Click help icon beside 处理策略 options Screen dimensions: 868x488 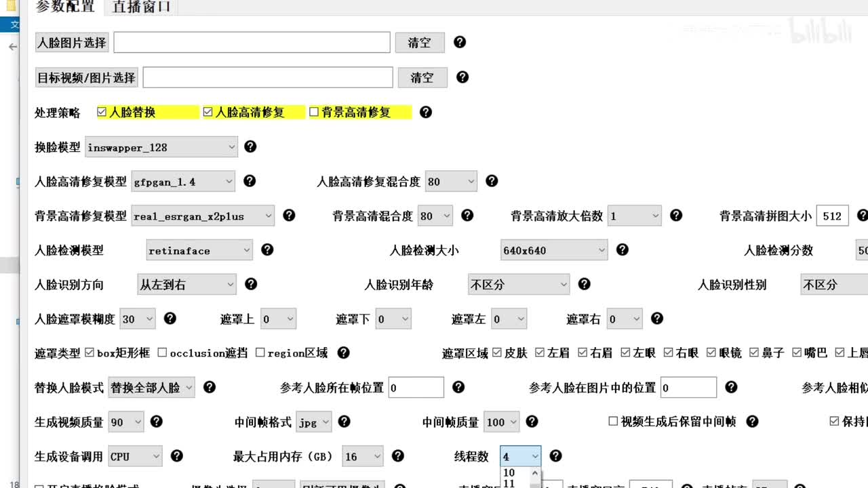(x=426, y=112)
